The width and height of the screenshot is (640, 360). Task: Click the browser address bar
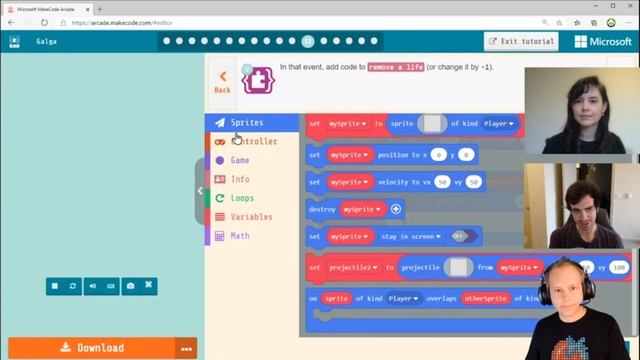point(302,23)
